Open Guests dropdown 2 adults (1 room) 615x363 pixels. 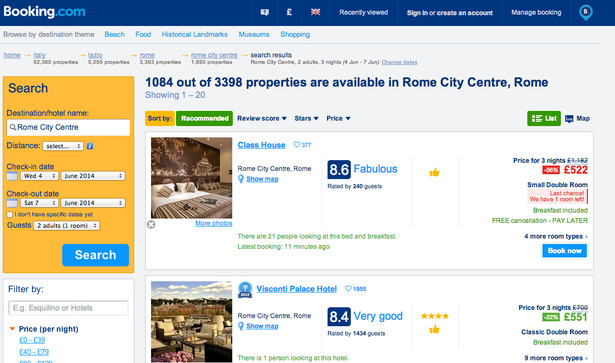(x=67, y=226)
